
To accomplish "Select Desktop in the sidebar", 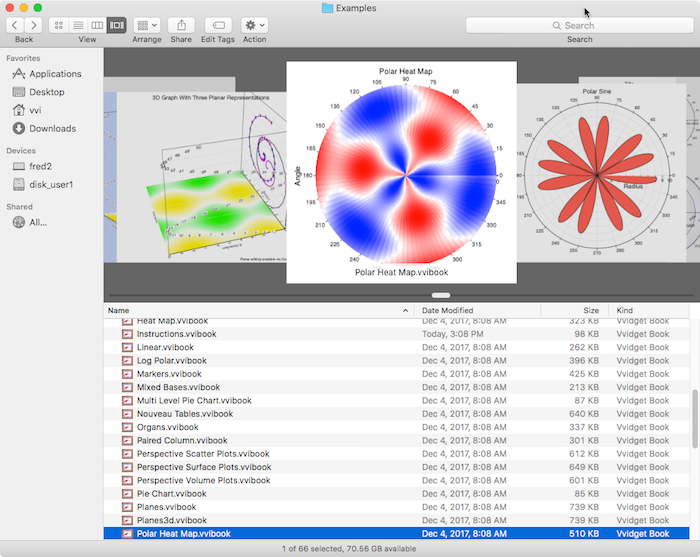I will [x=46, y=92].
